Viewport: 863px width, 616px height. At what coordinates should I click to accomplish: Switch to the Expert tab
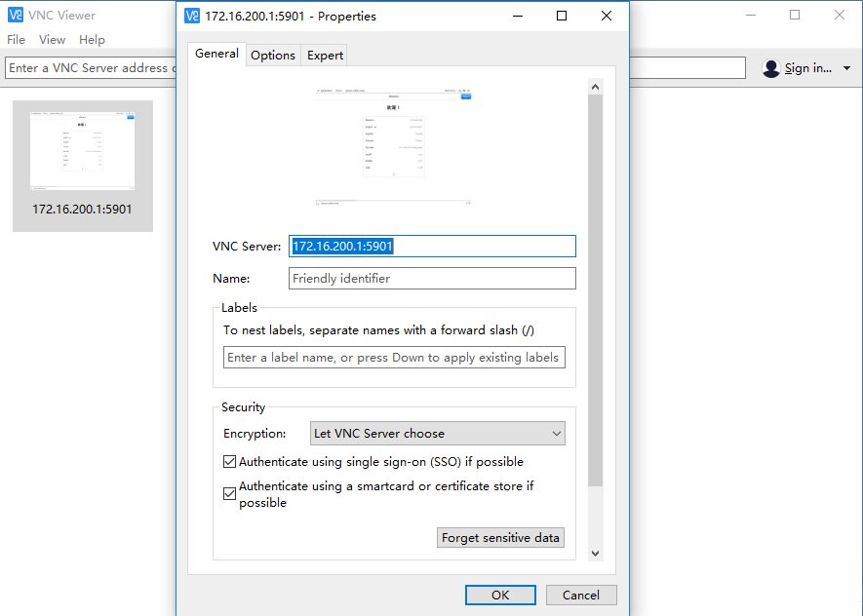click(x=325, y=56)
